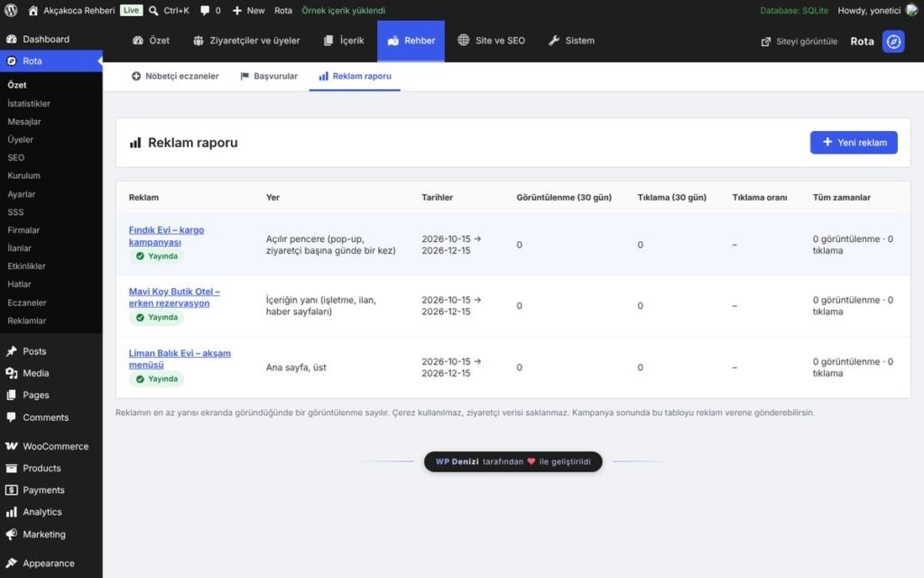Open Mavi Koy Butik Otel ad link
The width and height of the screenshot is (924, 578).
tap(174, 297)
